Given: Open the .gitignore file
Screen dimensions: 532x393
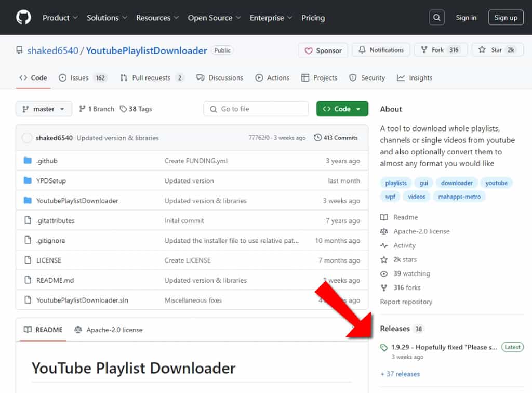Looking at the screenshot, I should (x=50, y=241).
